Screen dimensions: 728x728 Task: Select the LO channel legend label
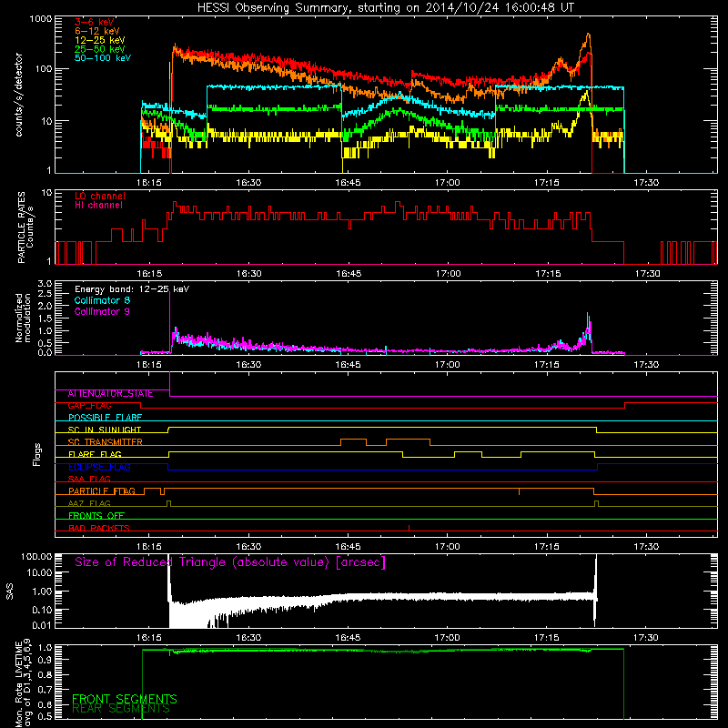(100, 197)
